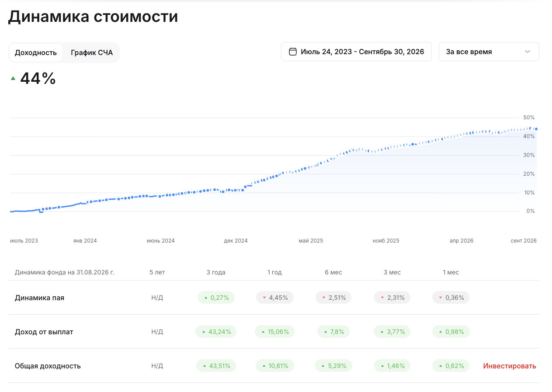Click the Н/Д cell in Общая доходность row
The height and width of the screenshot is (392, 552).
(x=157, y=366)
